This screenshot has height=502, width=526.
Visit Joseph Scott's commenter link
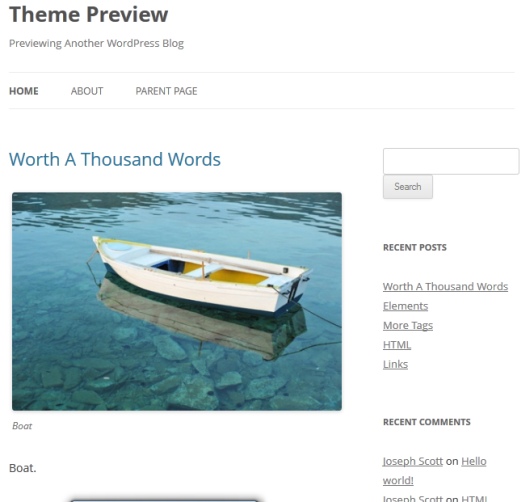tap(413, 461)
